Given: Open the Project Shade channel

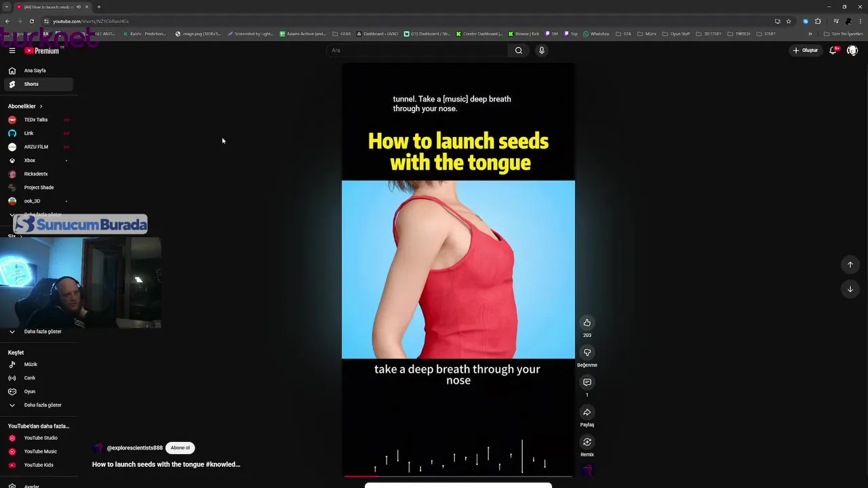Looking at the screenshot, I should pos(39,188).
